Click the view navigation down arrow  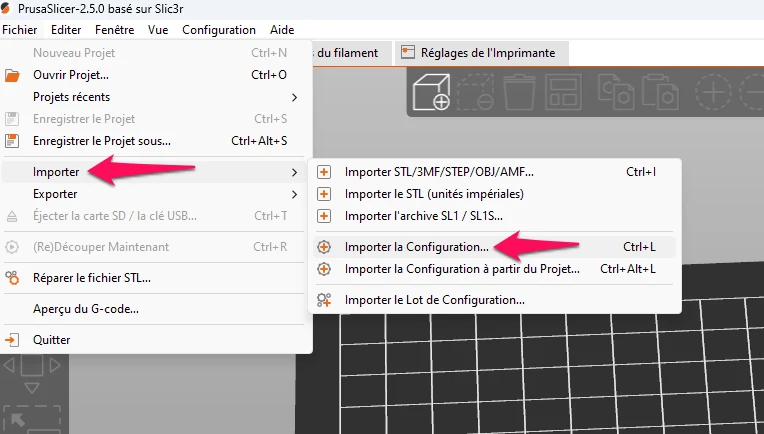[x=32, y=388]
